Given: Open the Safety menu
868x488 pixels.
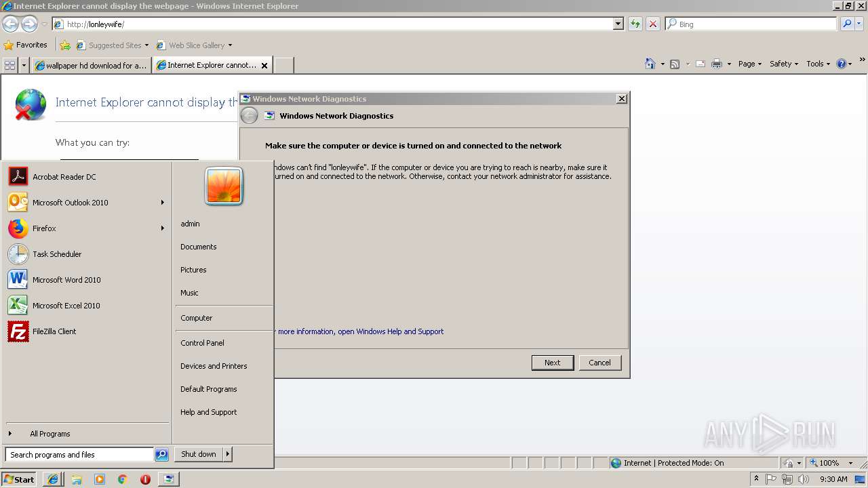Looking at the screenshot, I should click(x=784, y=64).
